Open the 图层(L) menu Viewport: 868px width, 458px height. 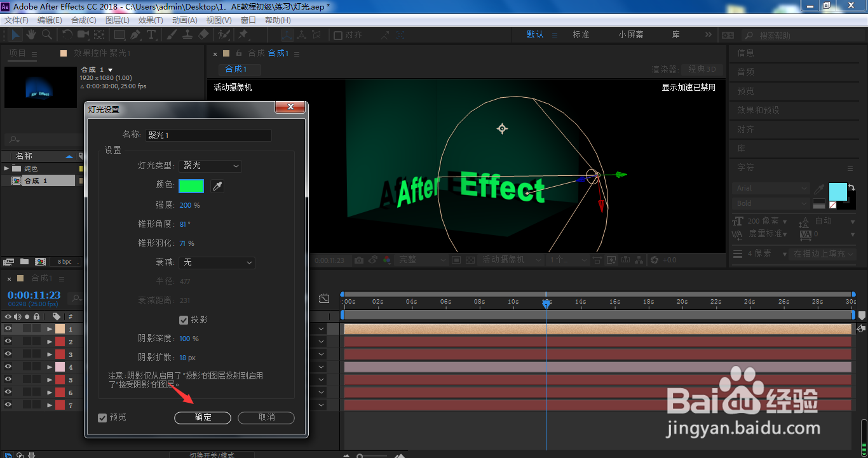118,20
